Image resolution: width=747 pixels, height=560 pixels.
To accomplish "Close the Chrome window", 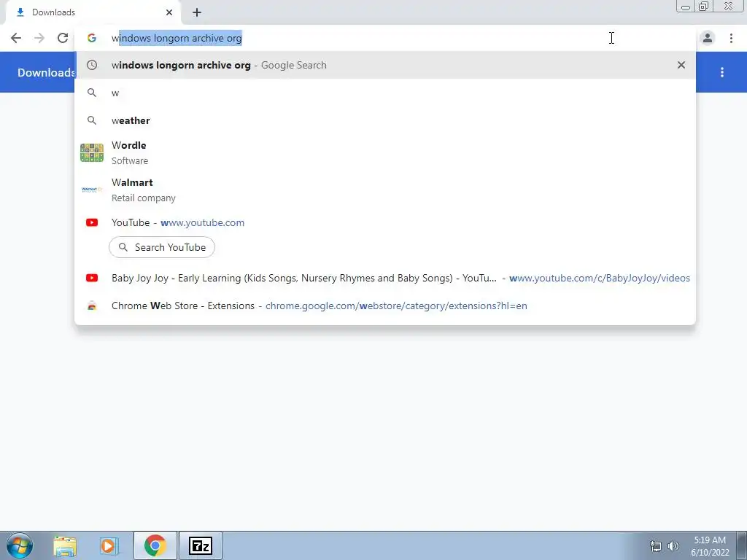I will pos(729,6).
